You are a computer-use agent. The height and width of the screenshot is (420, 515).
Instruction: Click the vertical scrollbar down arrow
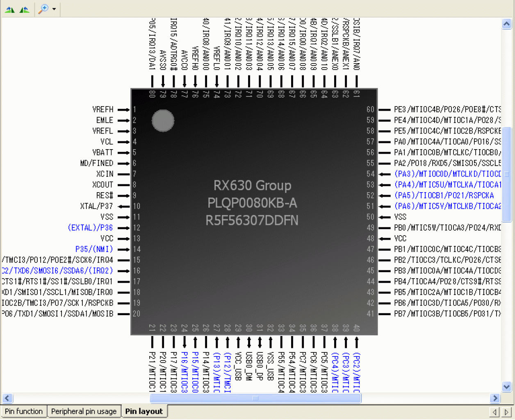tap(506, 386)
